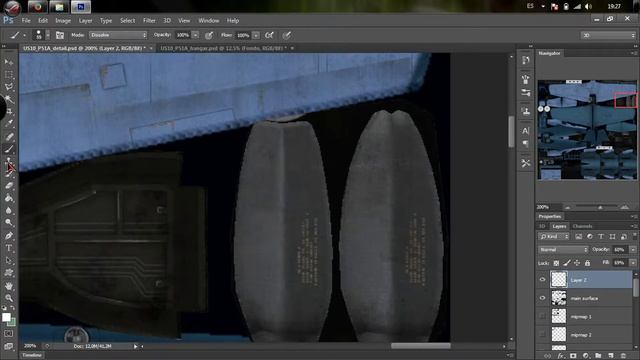Lock layer position
Screen dimensions: 640x360
tap(577, 263)
